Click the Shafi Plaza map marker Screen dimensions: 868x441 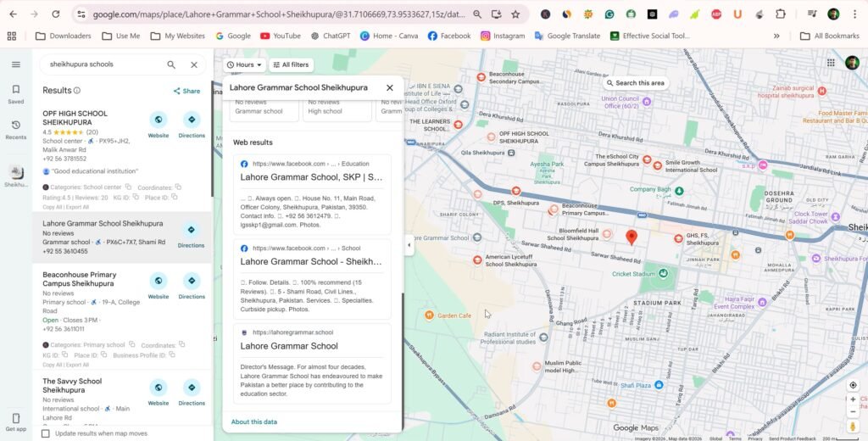pos(659,384)
